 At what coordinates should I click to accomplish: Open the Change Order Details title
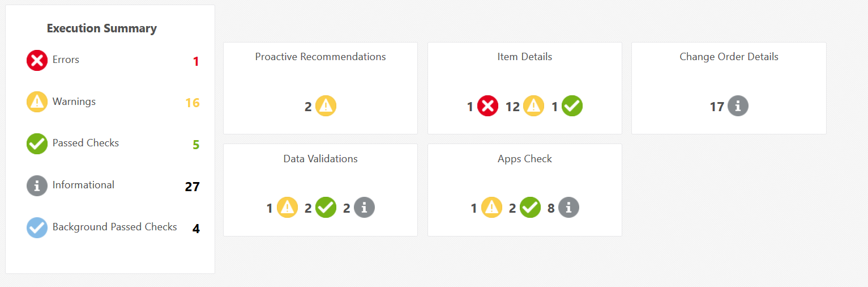point(729,57)
